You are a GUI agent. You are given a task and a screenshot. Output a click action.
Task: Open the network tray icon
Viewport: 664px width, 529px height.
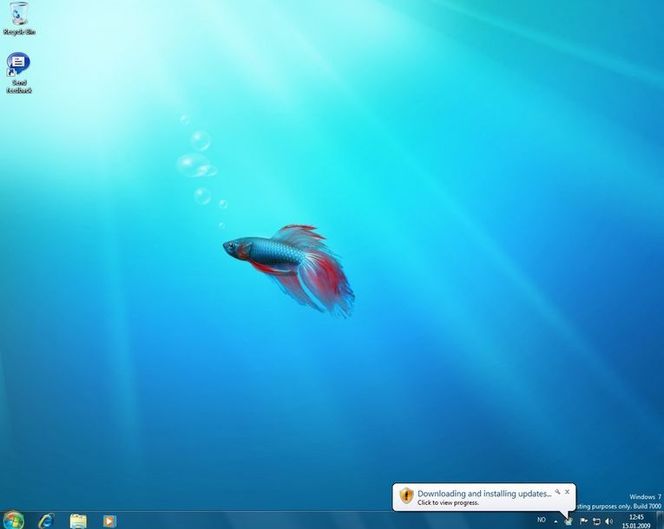tap(596, 521)
